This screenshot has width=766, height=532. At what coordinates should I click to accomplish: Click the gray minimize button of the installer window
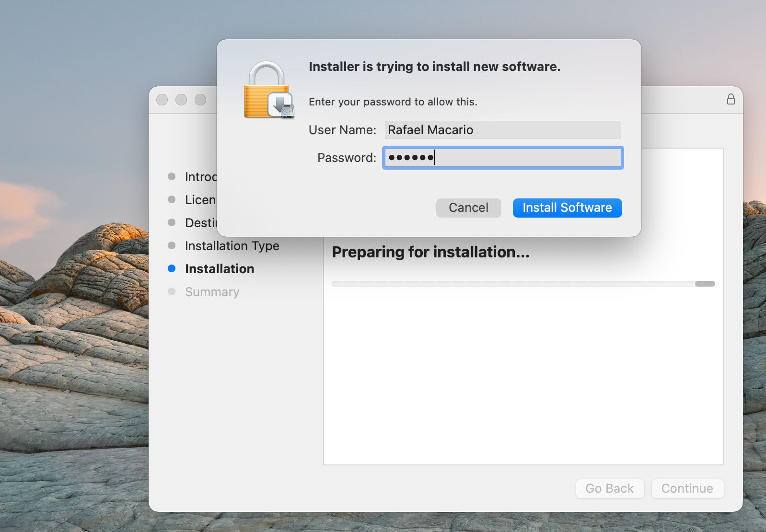[x=181, y=100]
